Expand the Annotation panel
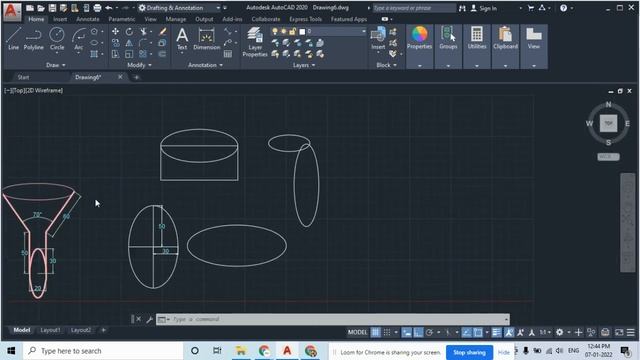Image resolution: width=640 pixels, height=360 pixels. [205, 65]
